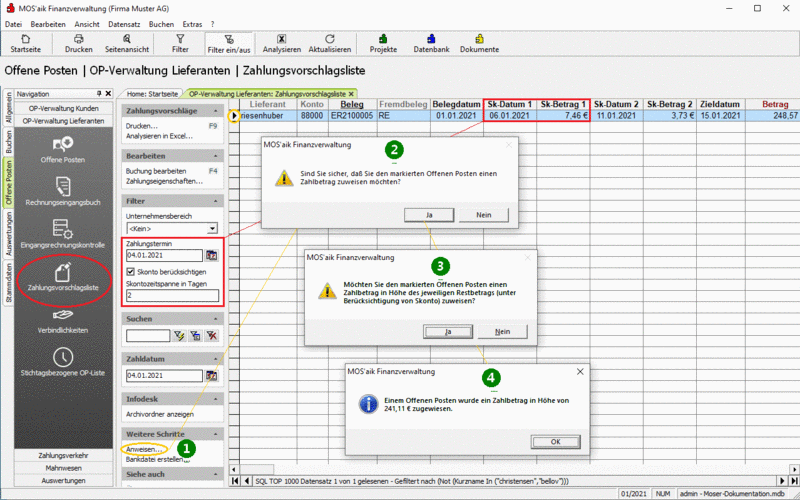Close the Navigation panel
Screen dimensions: 800x500
(x=108, y=94)
